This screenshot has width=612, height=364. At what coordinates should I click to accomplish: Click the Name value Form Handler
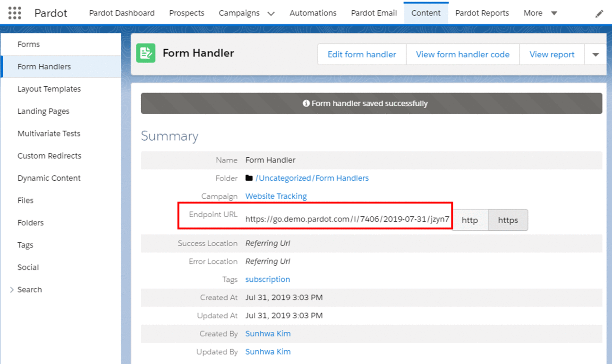point(271,160)
